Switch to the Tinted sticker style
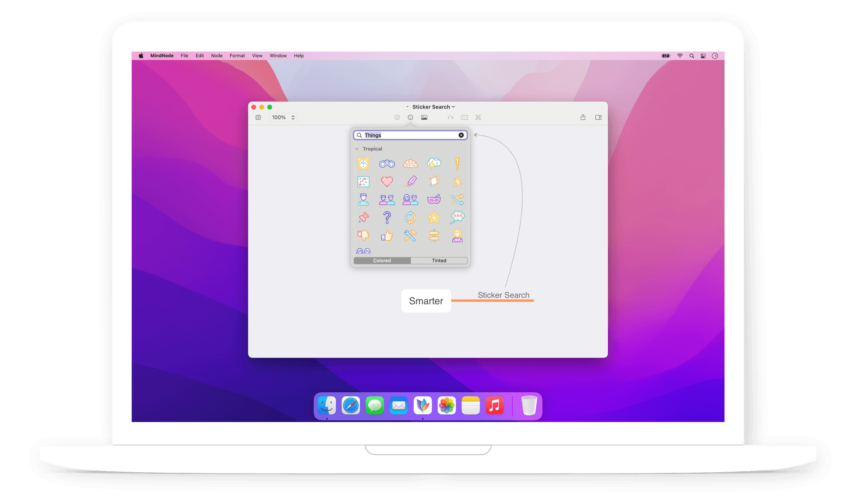Screen dimensions: 858x504 [439, 260]
